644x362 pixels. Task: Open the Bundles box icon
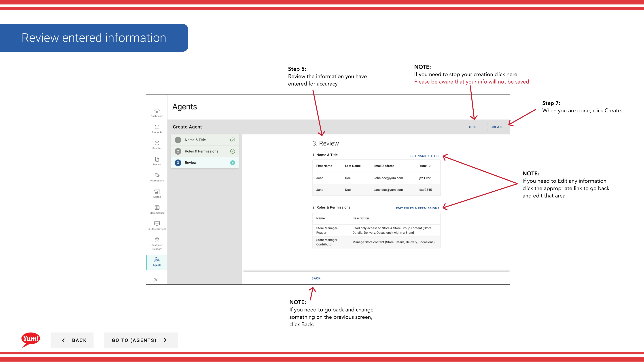[157, 143]
